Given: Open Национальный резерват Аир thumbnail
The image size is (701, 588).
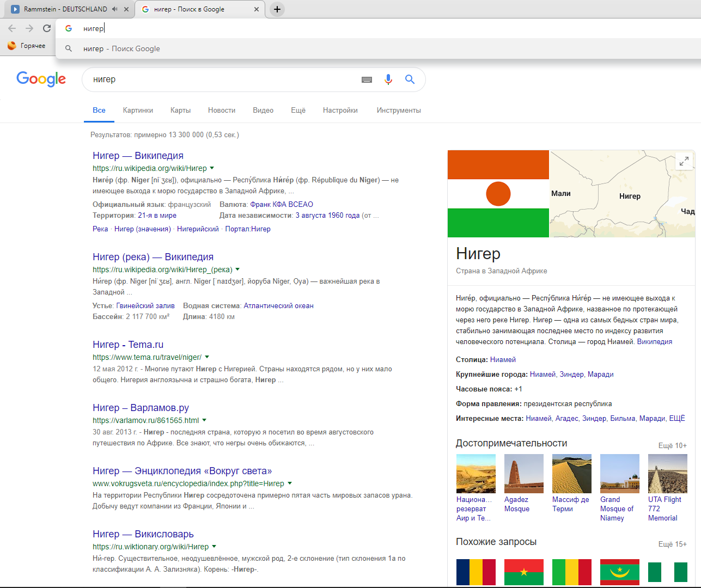Looking at the screenshot, I should [x=476, y=474].
